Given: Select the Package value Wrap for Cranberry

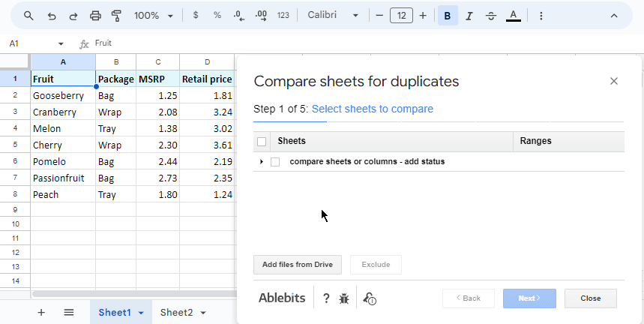Looking at the screenshot, I should tap(115, 112).
